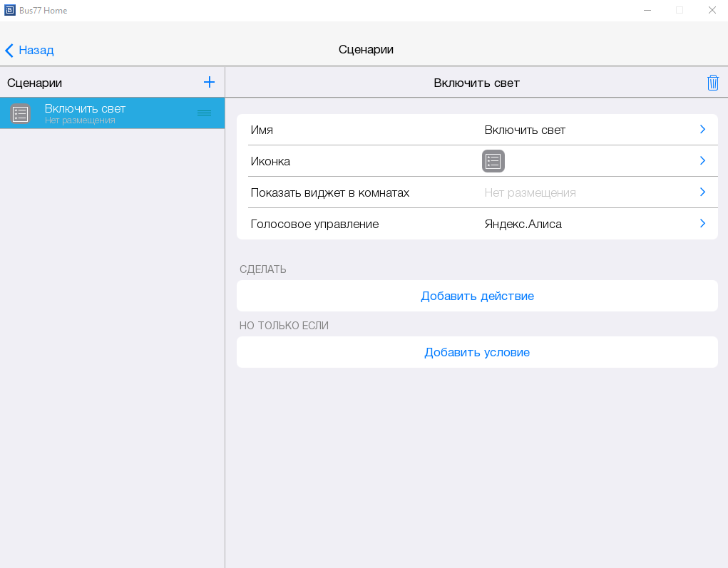The height and width of the screenshot is (568, 728).
Task: Click the gray icon preview in Иконка row
Action: (493, 161)
